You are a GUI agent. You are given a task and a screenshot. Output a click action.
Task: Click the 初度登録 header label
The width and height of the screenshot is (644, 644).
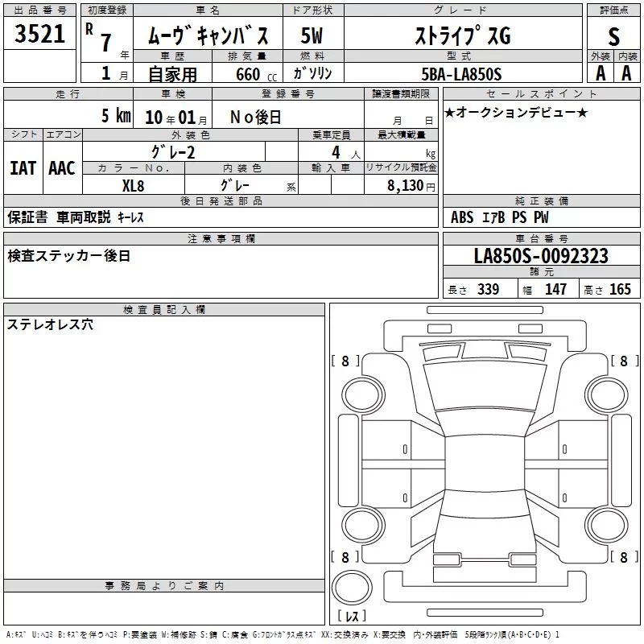pos(107,10)
